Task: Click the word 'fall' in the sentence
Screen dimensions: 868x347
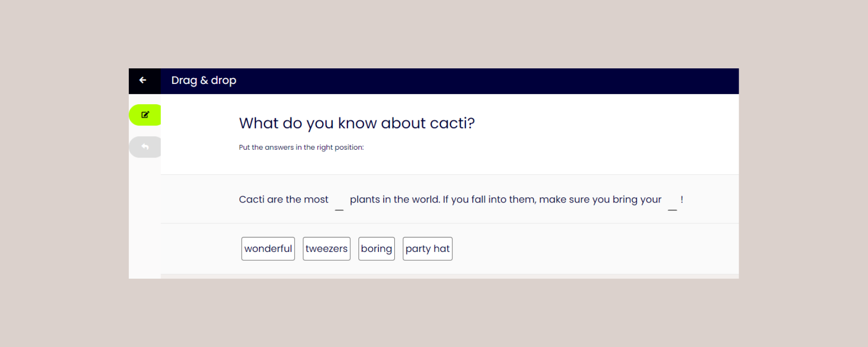Action: [x=478, y=199]
